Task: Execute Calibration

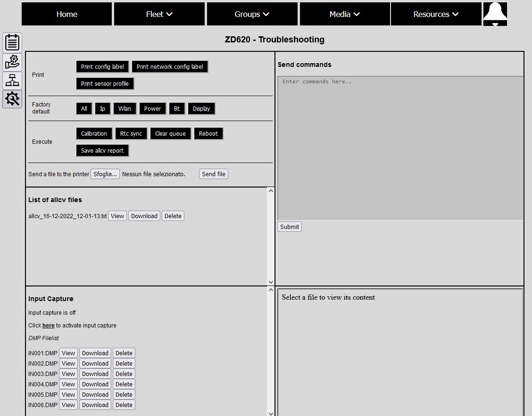Action: point(94,134)
